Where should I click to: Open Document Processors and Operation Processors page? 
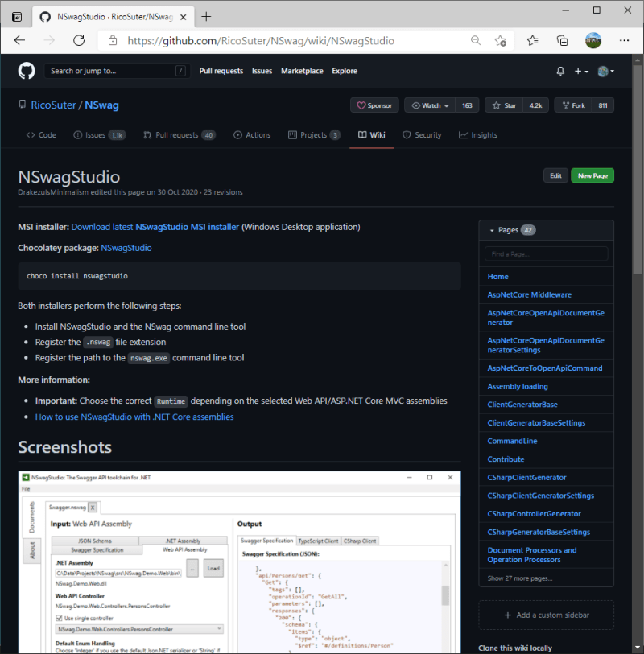click(x=532, y=555)
